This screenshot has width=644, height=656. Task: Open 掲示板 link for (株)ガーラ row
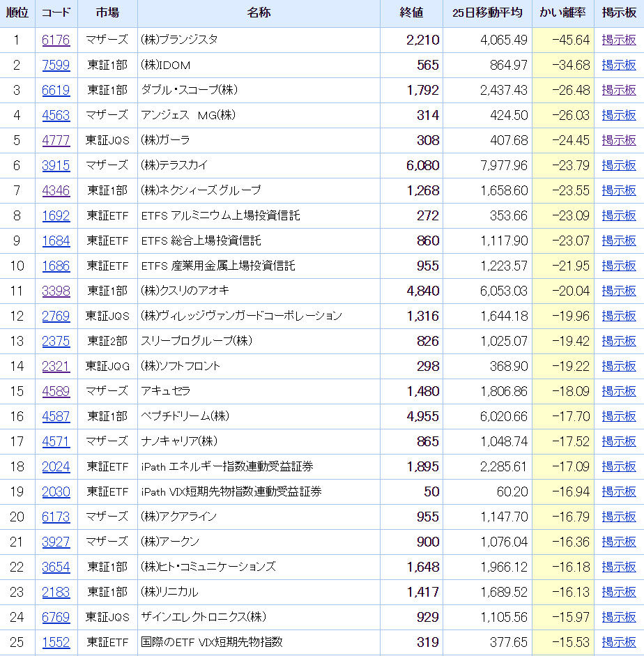(619, 141)
